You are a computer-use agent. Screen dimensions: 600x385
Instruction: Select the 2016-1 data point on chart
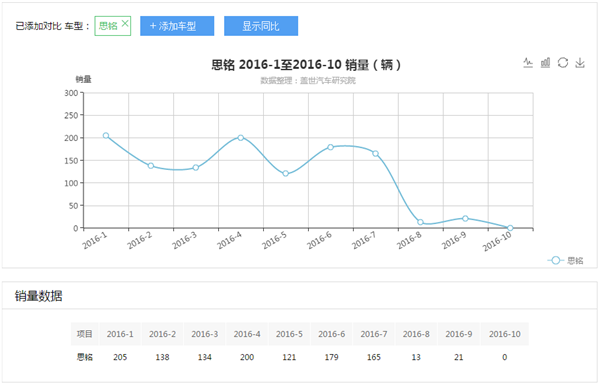point(106,135)
